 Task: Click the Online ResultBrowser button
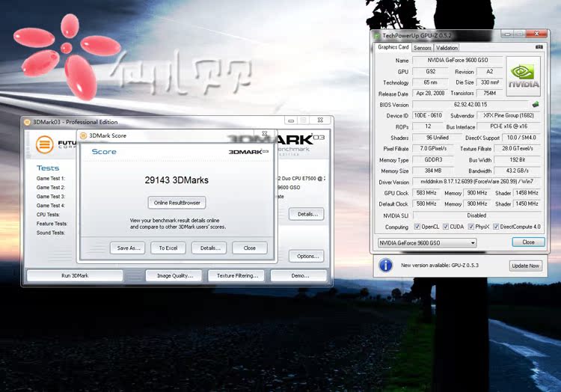pyautogui.click(x=177, y=203)
